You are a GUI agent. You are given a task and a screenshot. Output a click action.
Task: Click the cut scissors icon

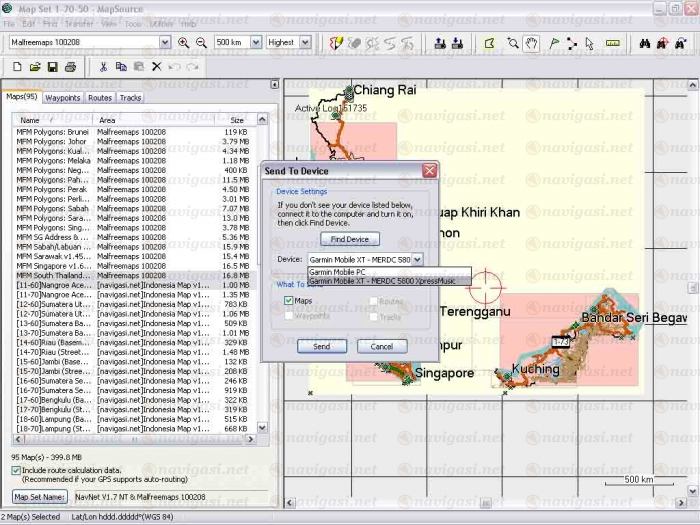(x=103, y=67)
